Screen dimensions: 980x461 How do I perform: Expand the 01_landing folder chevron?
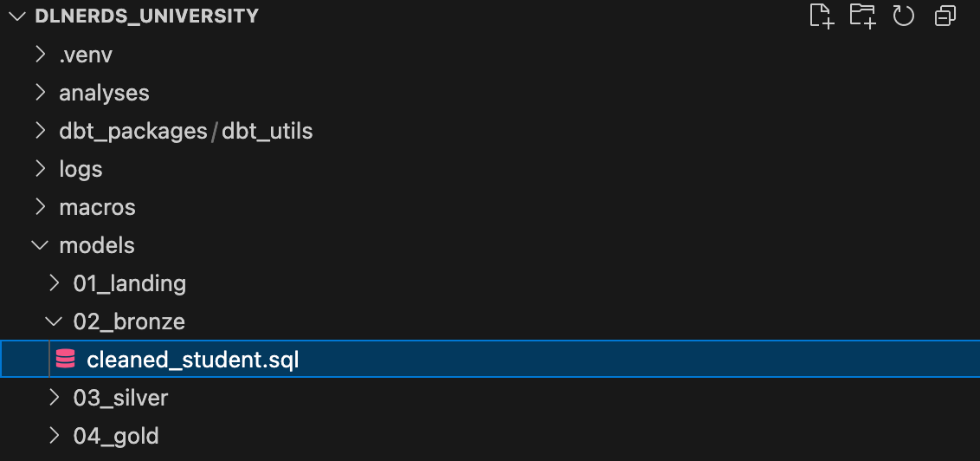click(x=55, y=283)
